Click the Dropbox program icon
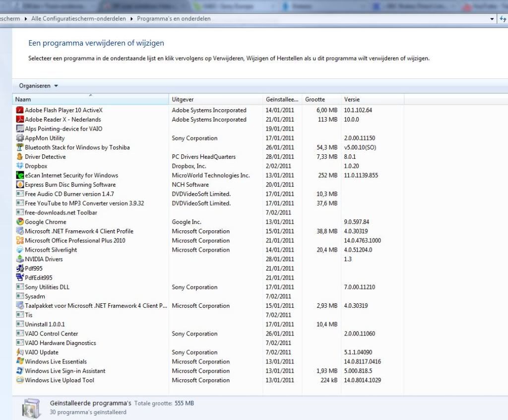Screen dimensions: 508x420 coord(20,166)
